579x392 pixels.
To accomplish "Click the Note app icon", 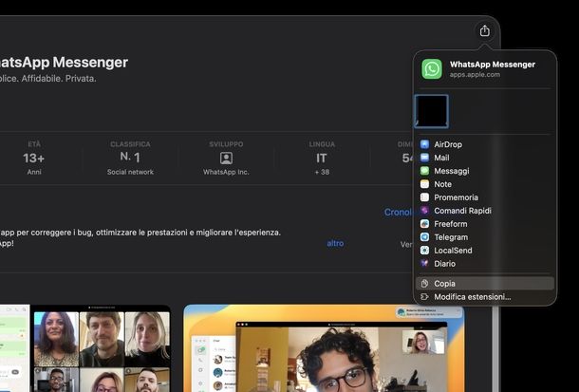I will (x=424, y=184).
